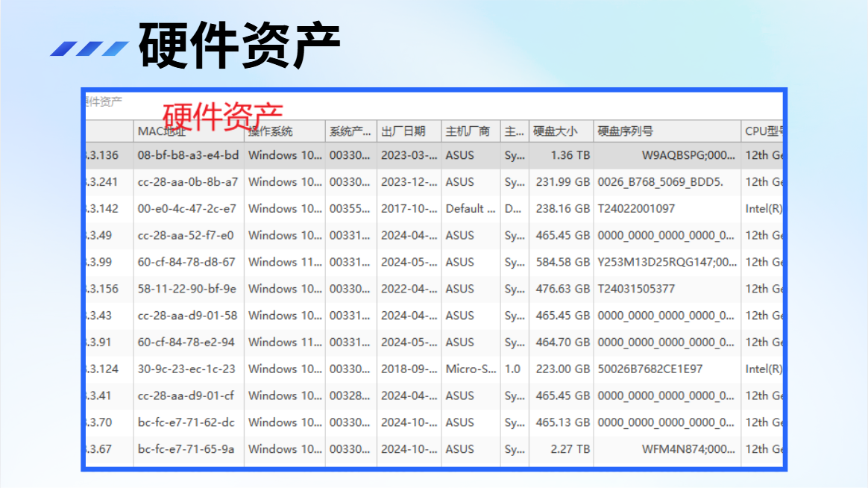The width and height of the screenshot is (868, 488).
Task: Click the 1.0 host model cell
Action: (x=512, y=369)
